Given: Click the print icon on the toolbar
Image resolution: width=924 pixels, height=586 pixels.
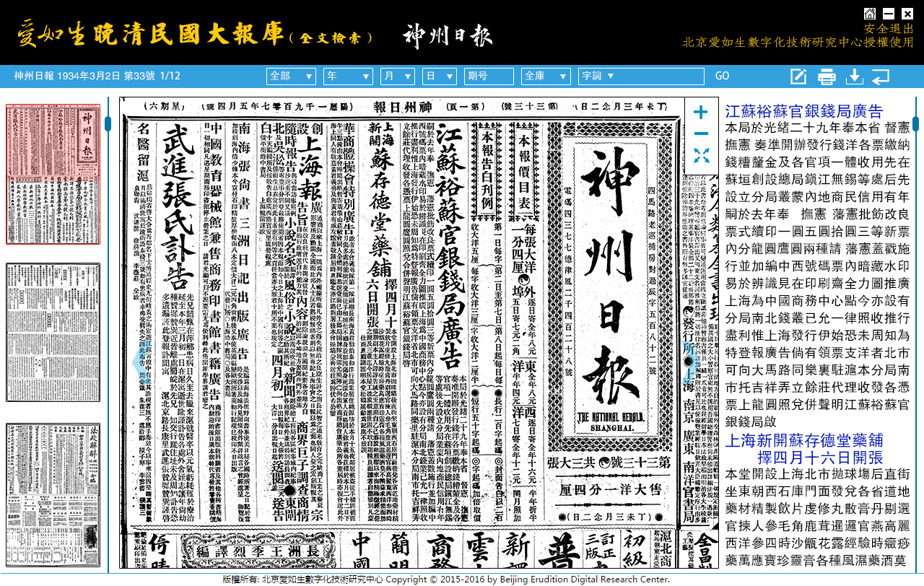Looking at the screenshot, I should click(826, 75).
